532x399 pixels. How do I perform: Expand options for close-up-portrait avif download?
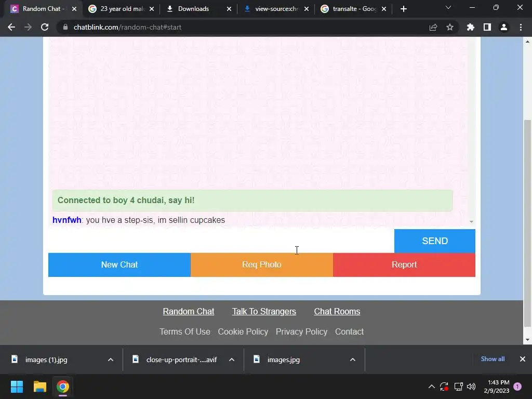click(232, 360)
